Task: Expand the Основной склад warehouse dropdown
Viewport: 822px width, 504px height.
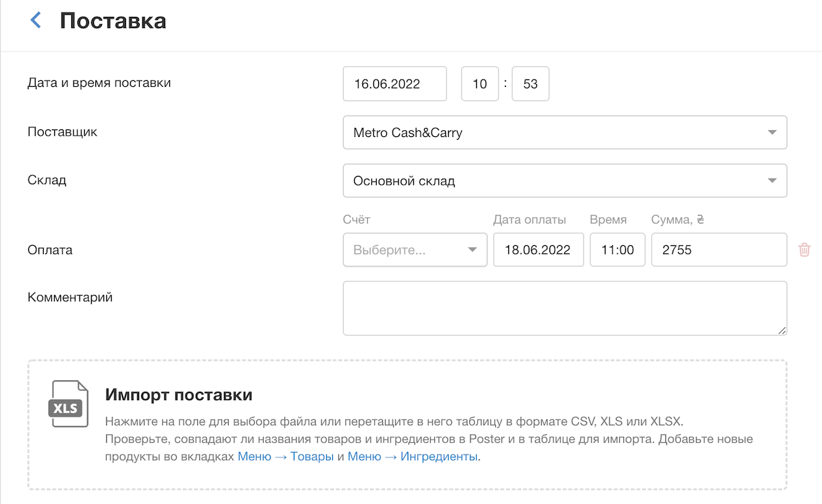Action: pos(564,181)
